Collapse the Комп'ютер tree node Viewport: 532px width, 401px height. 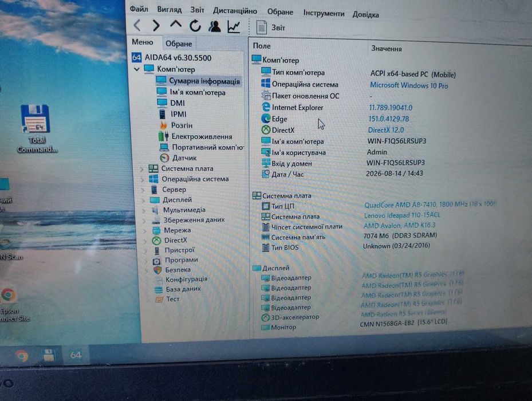pos(137,69)
